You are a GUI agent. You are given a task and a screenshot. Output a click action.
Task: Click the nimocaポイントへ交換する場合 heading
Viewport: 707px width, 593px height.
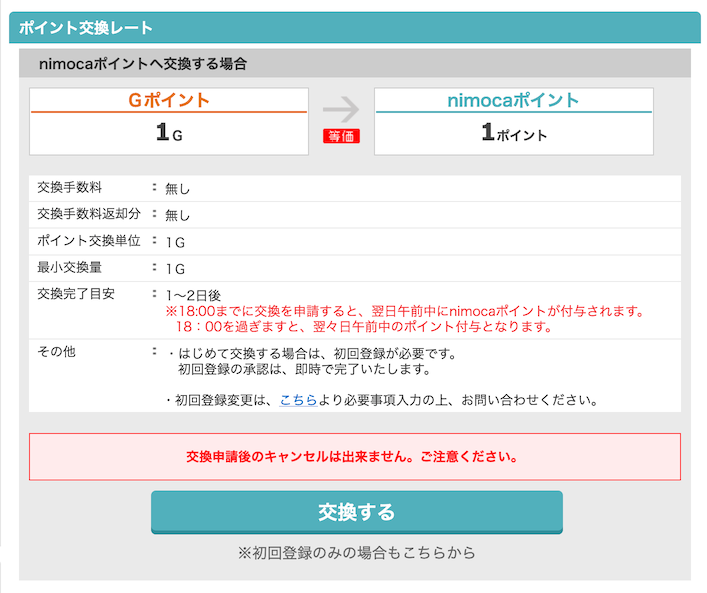[143, 64]
